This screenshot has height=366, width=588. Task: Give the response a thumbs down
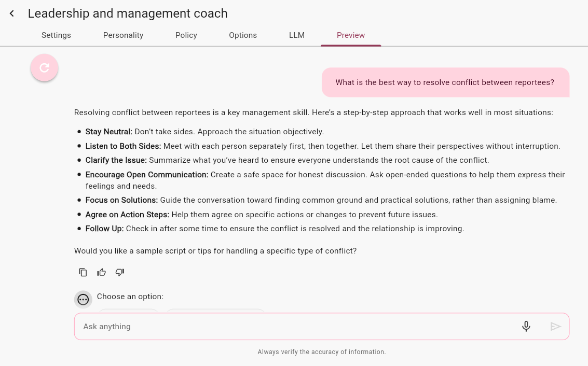(120, 272)
